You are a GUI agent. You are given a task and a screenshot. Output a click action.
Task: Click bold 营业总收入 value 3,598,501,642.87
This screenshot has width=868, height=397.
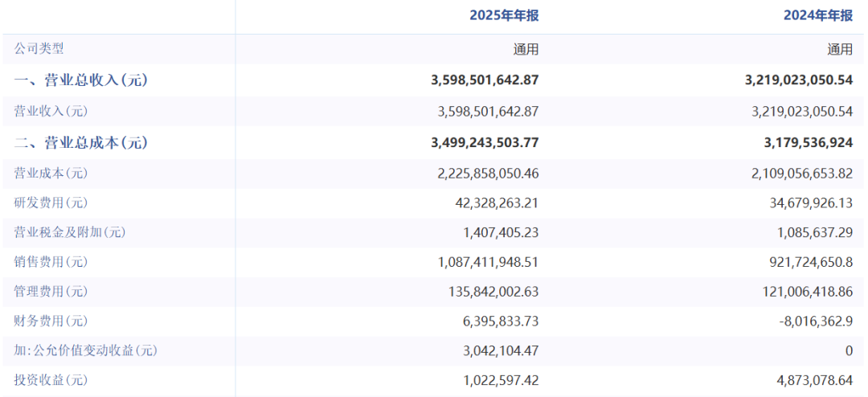pos(485,80)
